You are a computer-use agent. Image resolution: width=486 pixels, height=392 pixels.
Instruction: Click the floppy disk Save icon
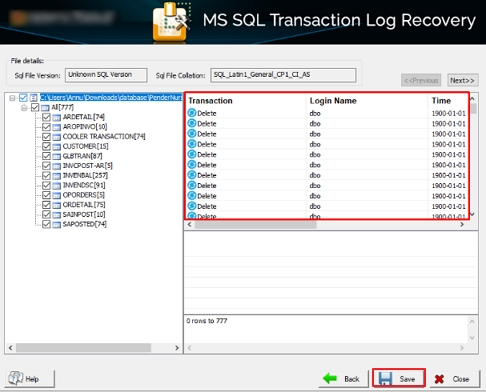[x=385, y=379]
